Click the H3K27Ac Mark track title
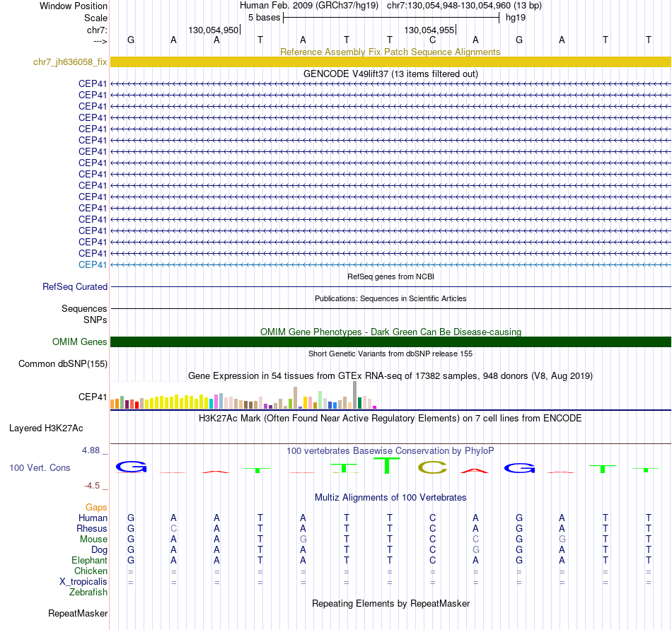This screenshot has height=630, width=672. 390,418
